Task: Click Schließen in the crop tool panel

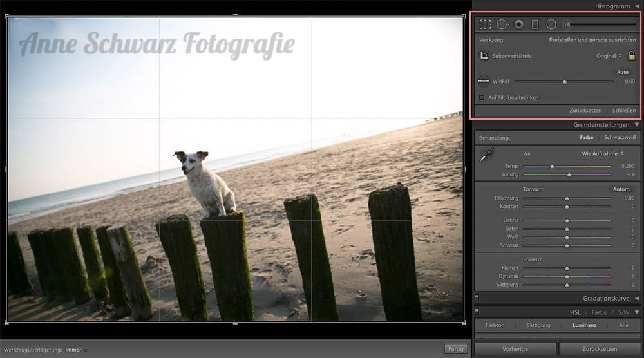Action: 624,111
